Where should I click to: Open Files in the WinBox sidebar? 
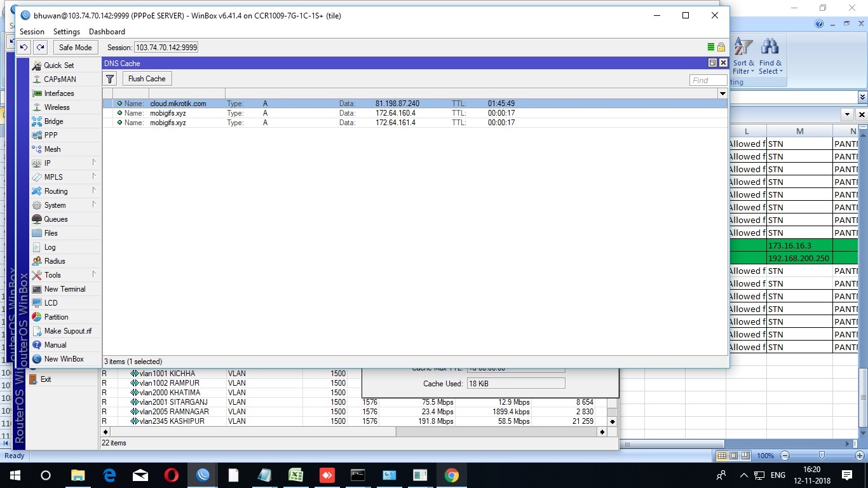click(51, 233)
